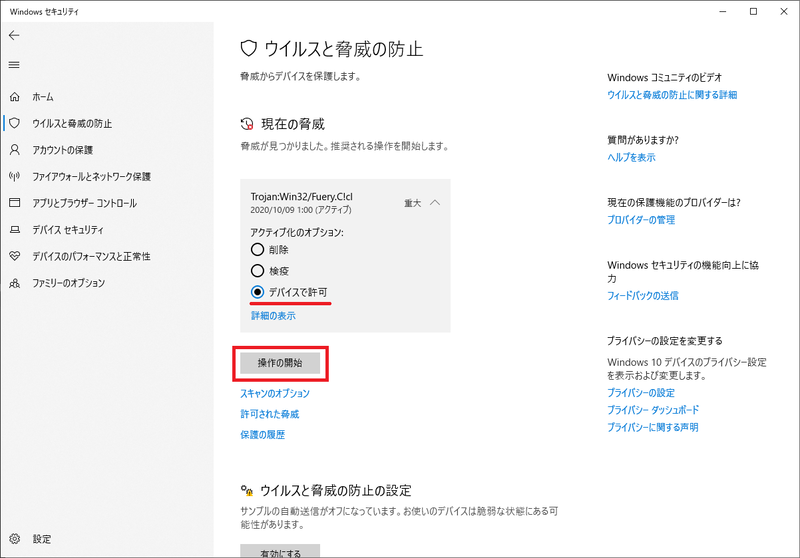Click the person icon for アカウントの保護
Image resolution: width=800 pixels, height=558 pixels.
point(15,149)
